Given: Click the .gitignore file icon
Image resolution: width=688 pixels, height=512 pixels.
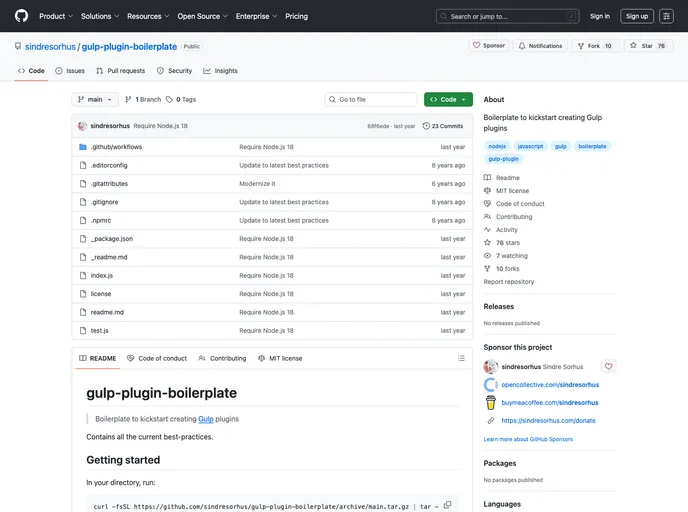Looking at the screenshot, I should [x=82, y=202].
